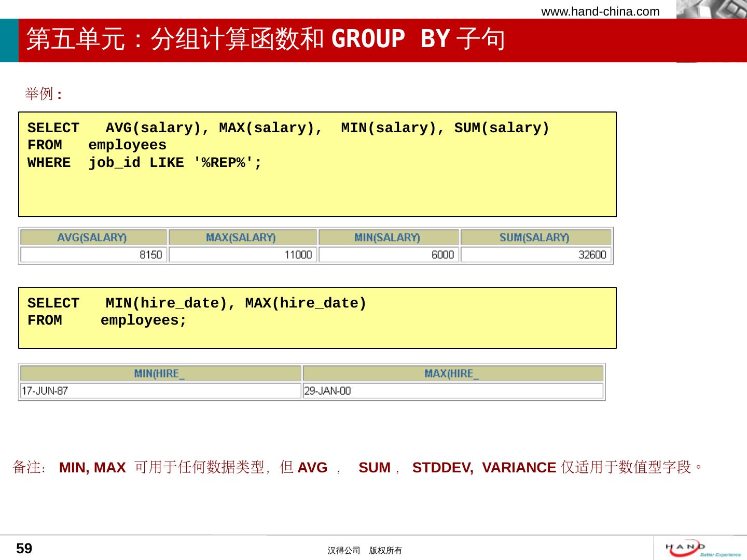The image size is (747, 560).
Task: Click the WHERE job_id LIKE '%REP%' line
Action: tap(145, 163)
